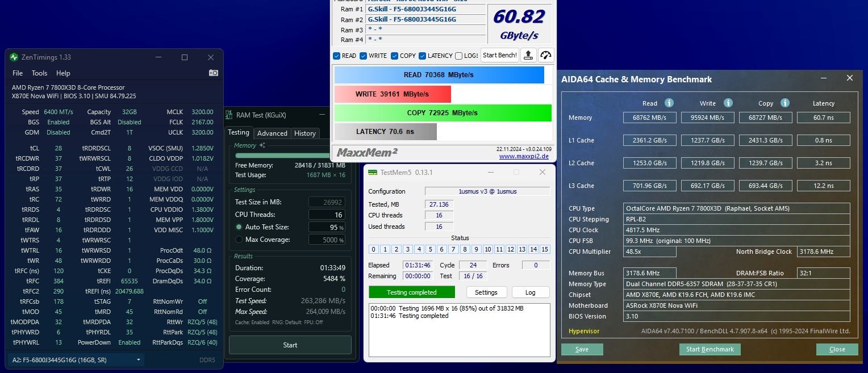Click MaxxMem READ 70368 MByte/s bar
The width and height of the screenshot is (868, 373).
click(439, 75)
